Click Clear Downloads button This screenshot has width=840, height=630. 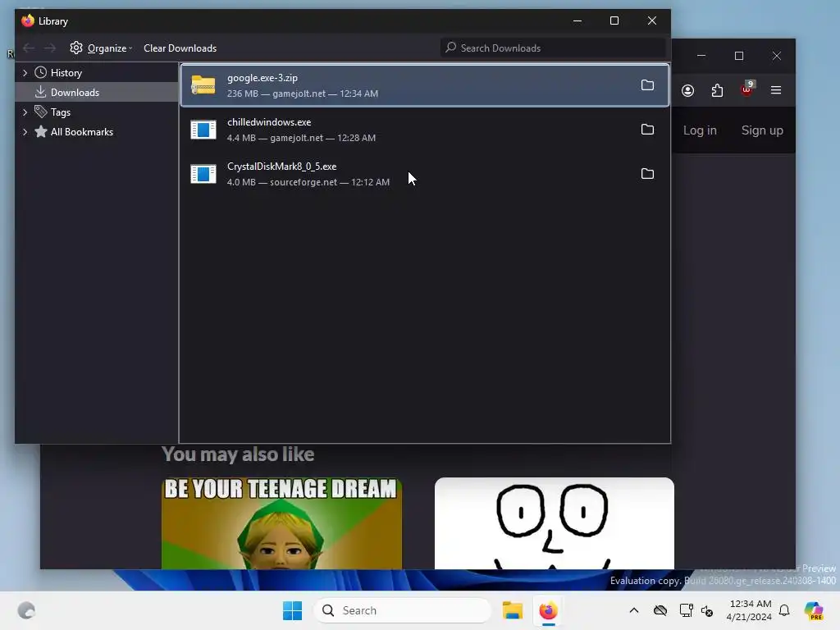click(180, 48)
